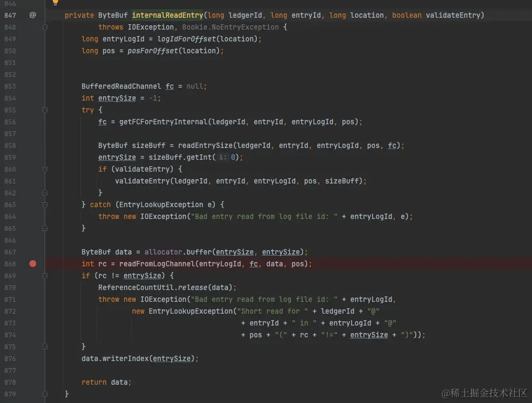This screenshot has width=532, height=403.
Task: Click the yellow lightbulb intention icon
Action: pos(55,2)
